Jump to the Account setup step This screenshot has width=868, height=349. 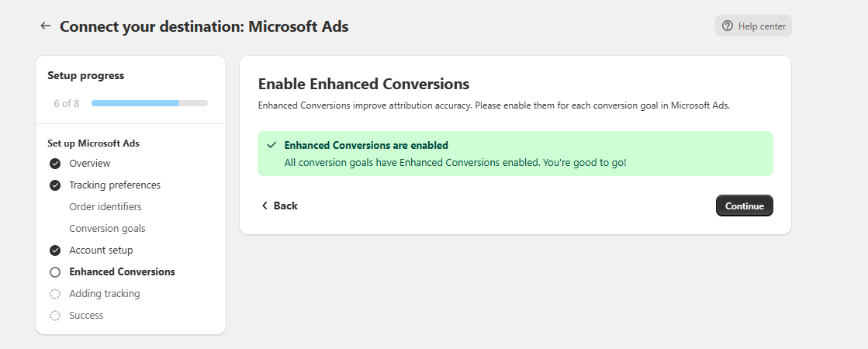click(101, 251)
